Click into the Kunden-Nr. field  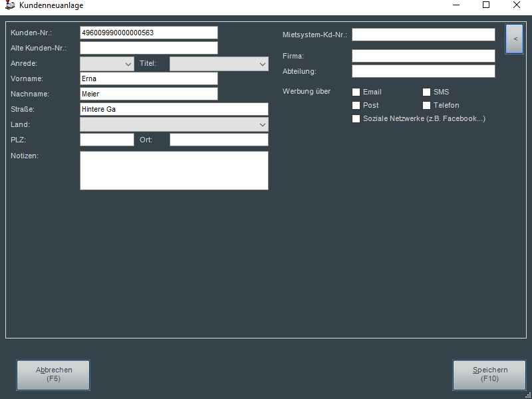point(149,33)
